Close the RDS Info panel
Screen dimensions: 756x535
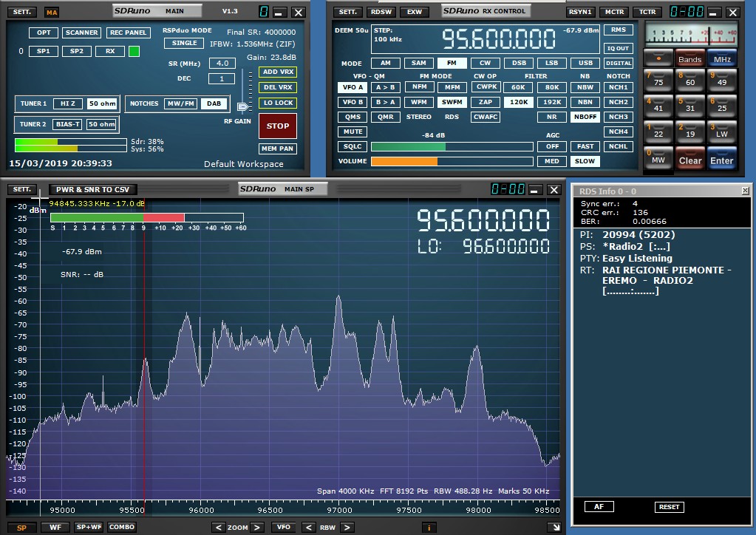[745, 191]
